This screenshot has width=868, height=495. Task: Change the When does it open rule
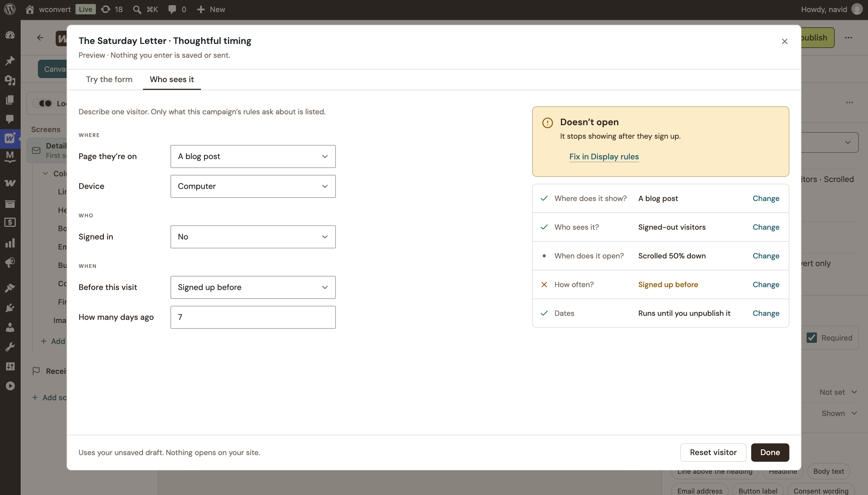click(766, 256)
